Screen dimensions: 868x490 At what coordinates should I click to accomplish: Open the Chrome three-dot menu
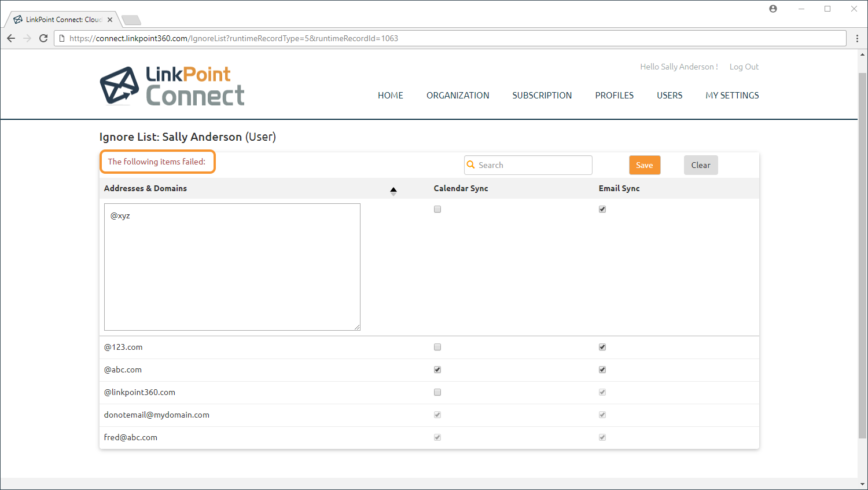coord(857,38)
